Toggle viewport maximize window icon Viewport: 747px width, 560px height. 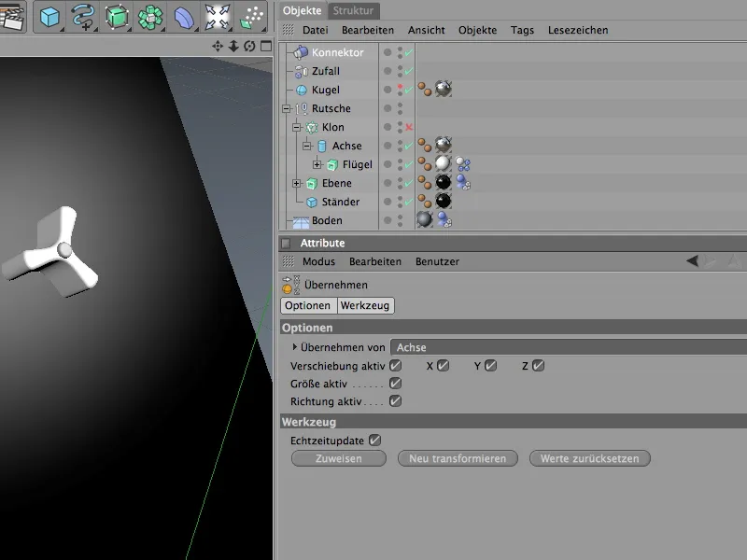click(266, 46)
